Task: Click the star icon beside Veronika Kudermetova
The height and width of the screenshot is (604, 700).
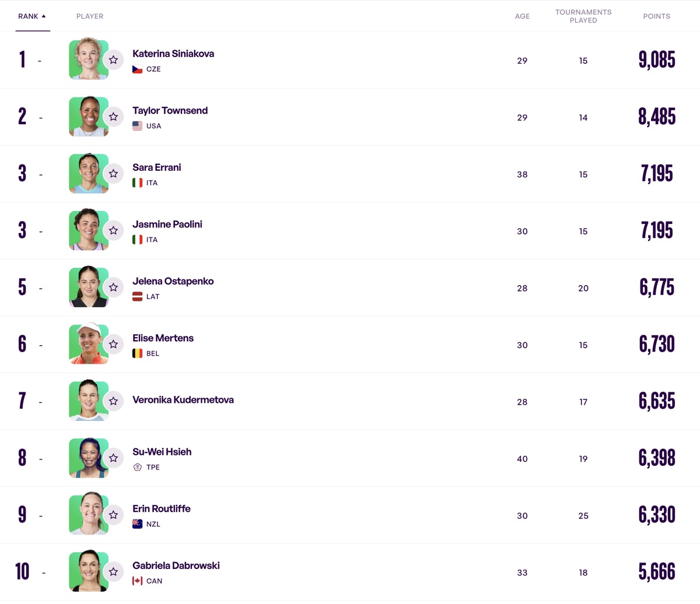Action: click(114, 401)
